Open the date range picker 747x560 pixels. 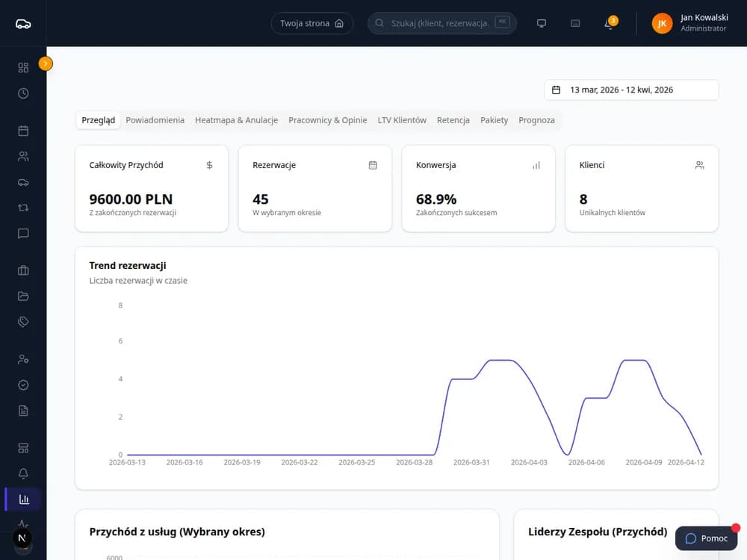[631, 90]
